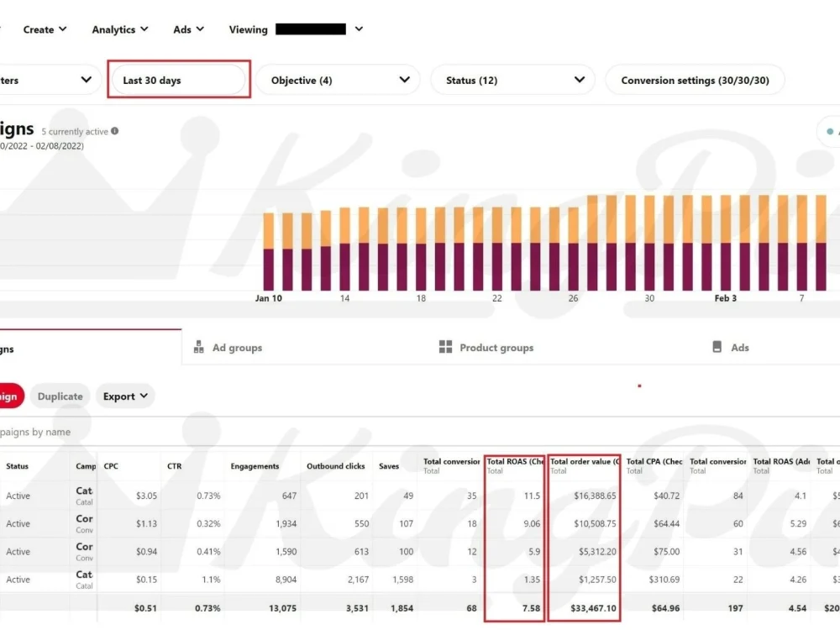Switch to the Ad groups tab
The height and width of the screenshot is (630, 840).
click(x=228, y=348)
